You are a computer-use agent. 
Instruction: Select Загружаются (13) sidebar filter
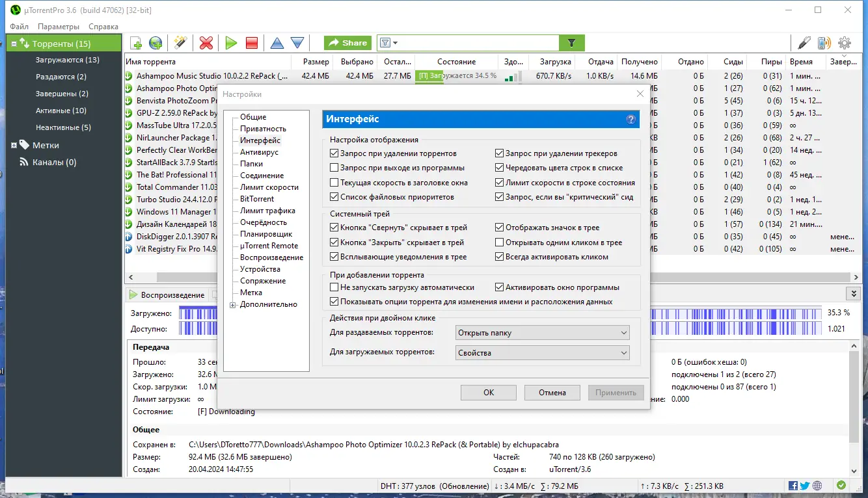[x=68, y=60]
